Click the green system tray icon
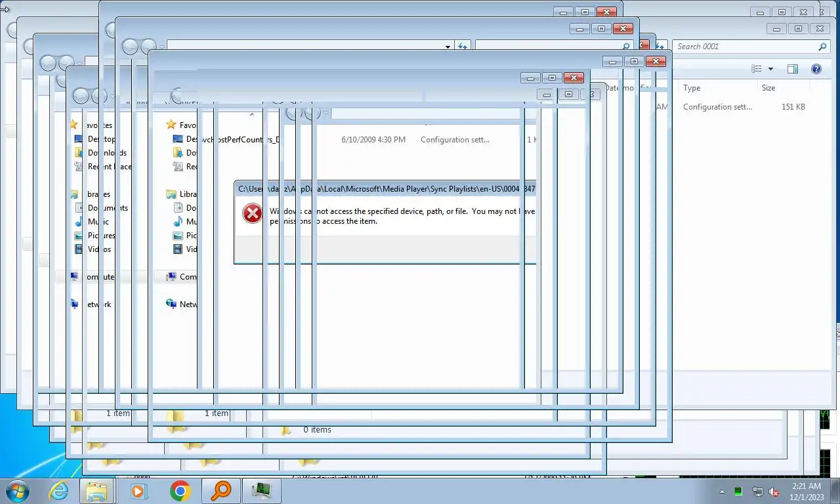This screenshot has height=504, width=840. point(738,492)
